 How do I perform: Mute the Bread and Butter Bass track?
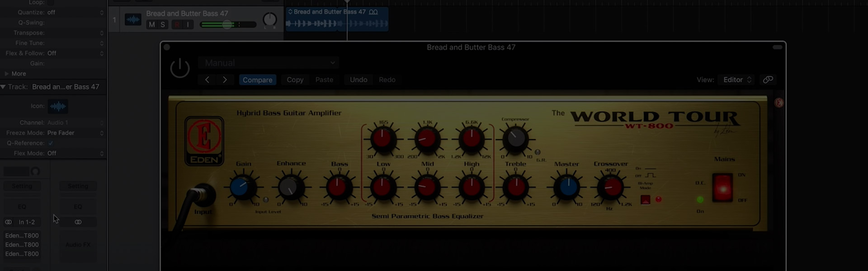(x=152, y=25)
